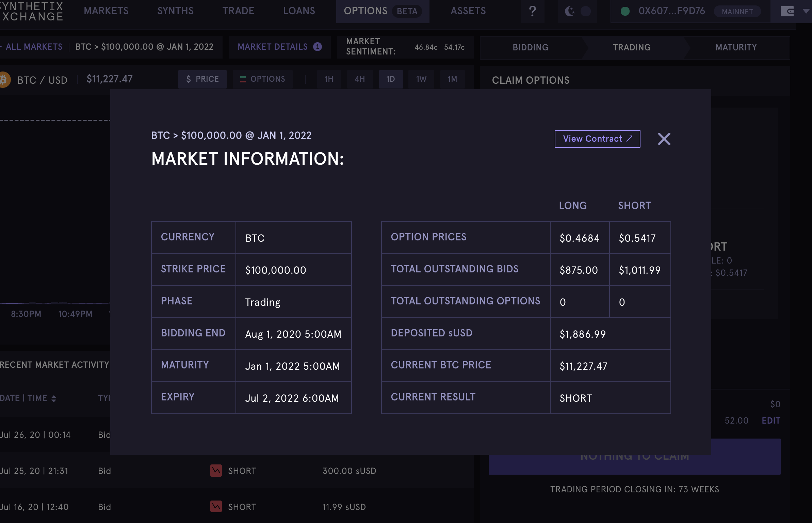812x523 pixels.
Task: Open the Markets menu
Action: (106, 11)
